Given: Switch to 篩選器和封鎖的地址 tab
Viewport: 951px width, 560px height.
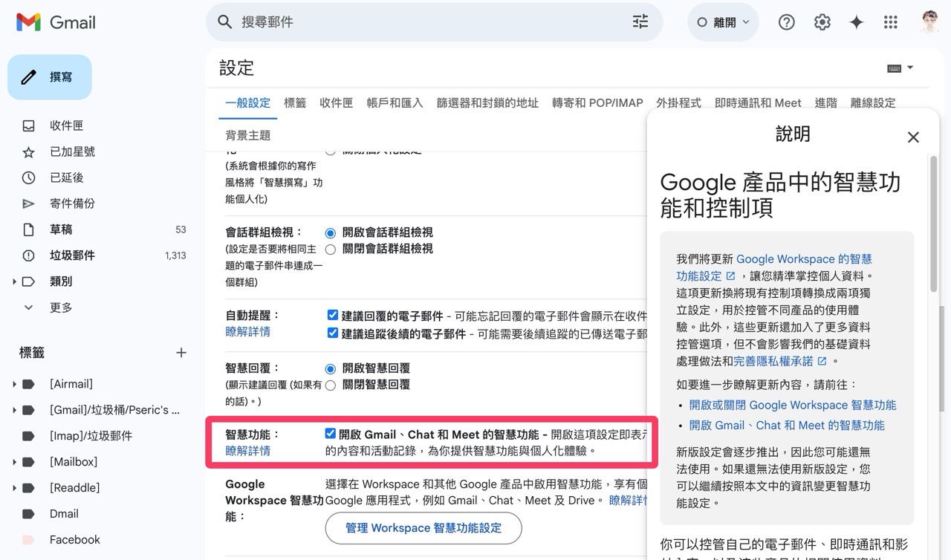Looking at the screenshot, I should coord(487,103).
